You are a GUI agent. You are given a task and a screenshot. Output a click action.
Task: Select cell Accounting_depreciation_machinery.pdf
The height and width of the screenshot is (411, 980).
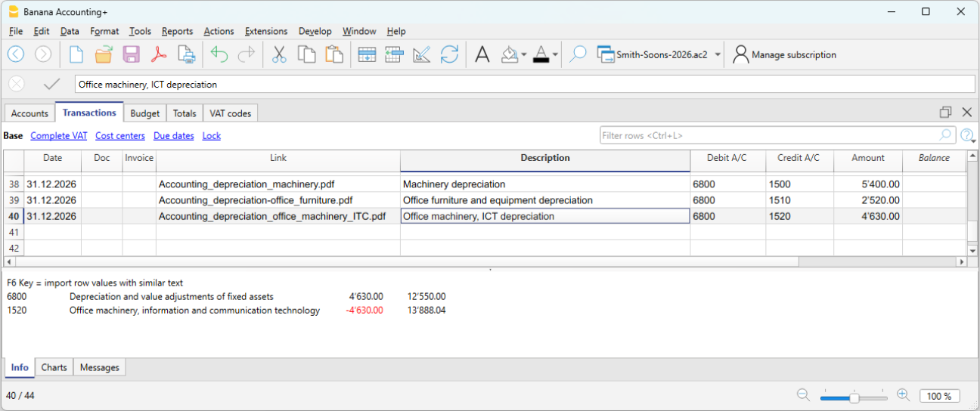(278, 184)
